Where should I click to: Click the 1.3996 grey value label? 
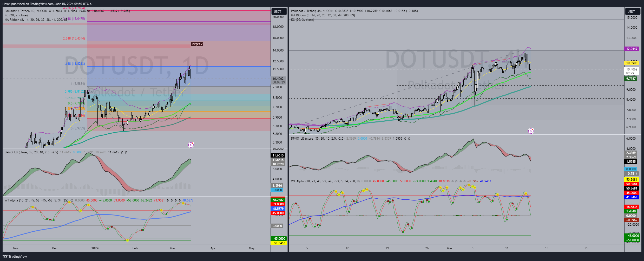coord(277,186)
